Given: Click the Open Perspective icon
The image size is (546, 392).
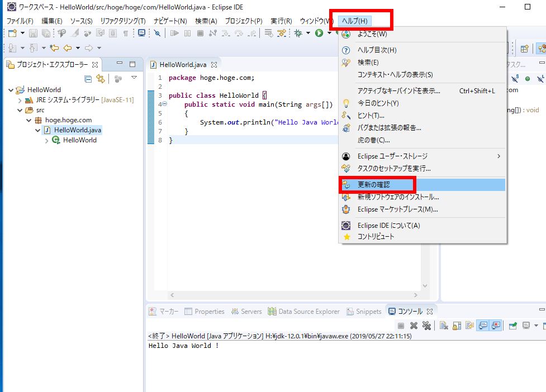Looking at the screenshot, I should click(524, 49).
